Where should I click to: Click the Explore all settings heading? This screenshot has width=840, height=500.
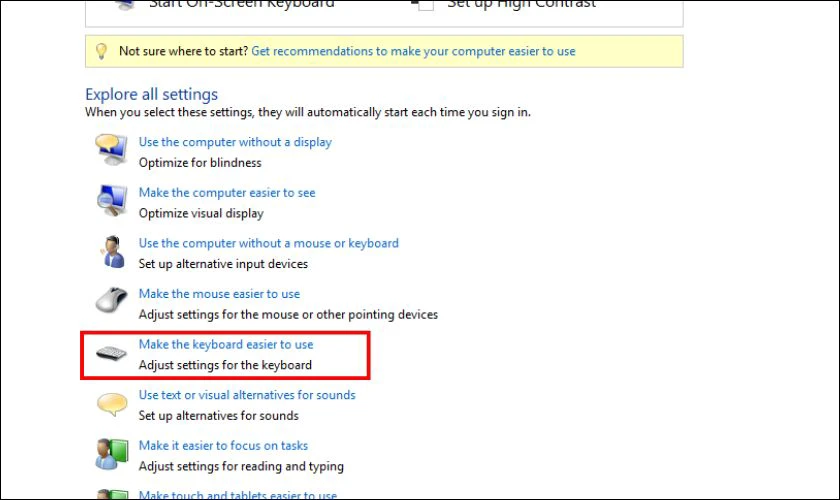point(152,94)
